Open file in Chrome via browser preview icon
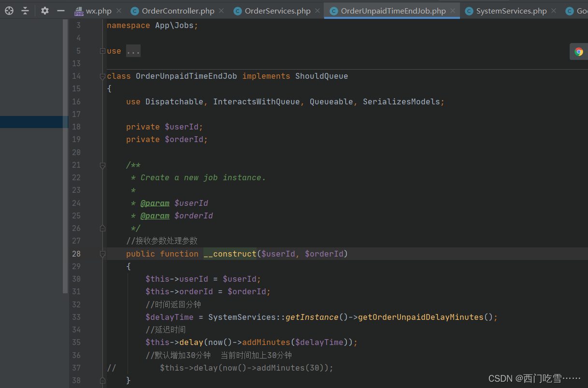Image resolution: width=588 pixels, height=388 pixels. point(578,51)
